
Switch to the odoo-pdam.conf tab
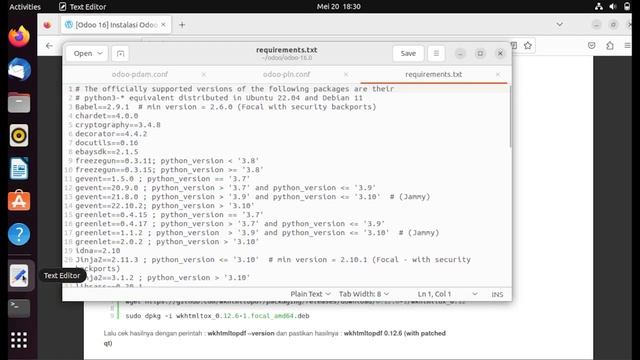click(140, 74)
